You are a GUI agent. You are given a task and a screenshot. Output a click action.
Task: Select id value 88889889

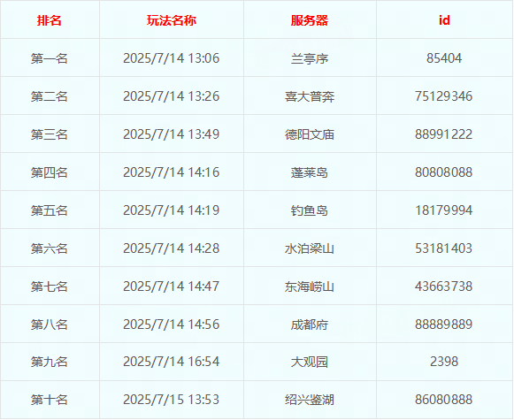(443, 325)
